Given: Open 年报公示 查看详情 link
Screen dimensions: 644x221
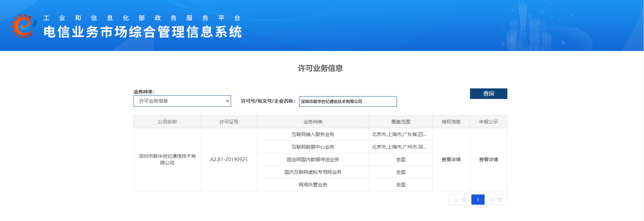Looking at the screenshot, I should (x=488, y=159).
